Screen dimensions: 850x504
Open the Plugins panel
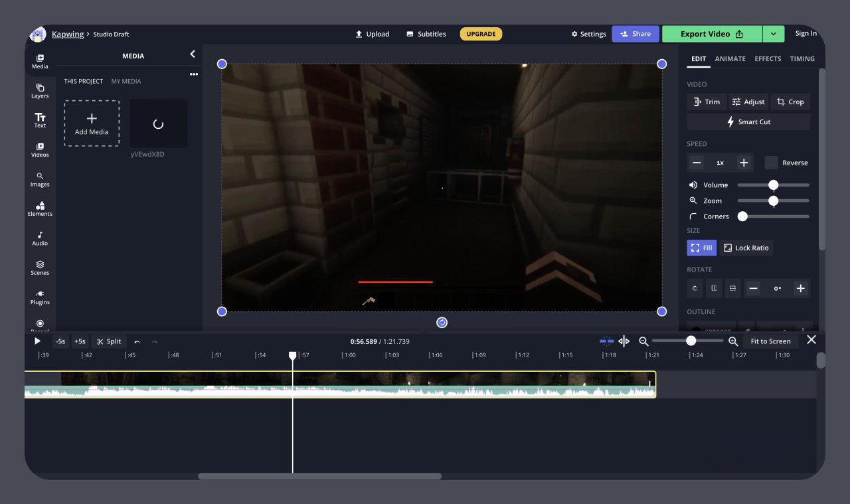[40, 297]
